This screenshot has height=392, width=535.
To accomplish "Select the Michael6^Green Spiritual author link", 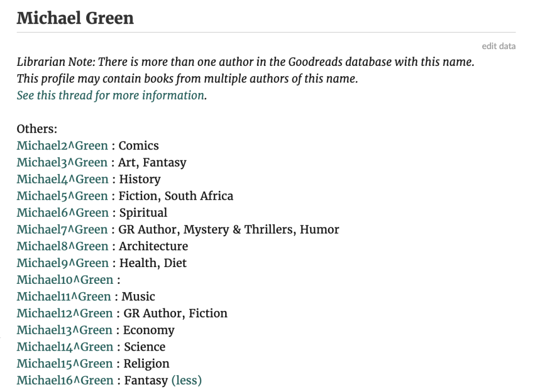I will click(x=63, y=213).
